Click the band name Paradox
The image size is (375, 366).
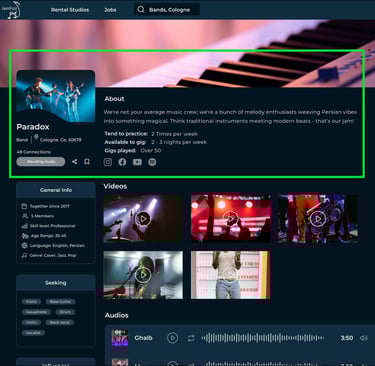click(x=33, y=127)
